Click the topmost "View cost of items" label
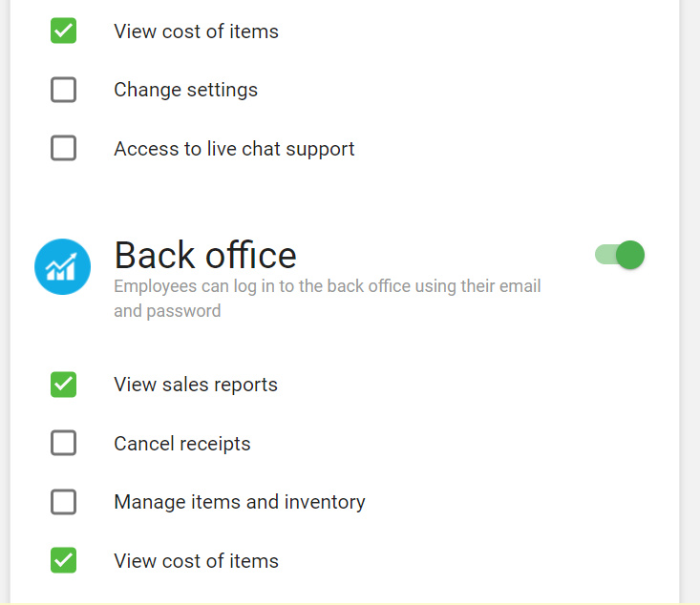The image size is (700, 605). (196, 31)
